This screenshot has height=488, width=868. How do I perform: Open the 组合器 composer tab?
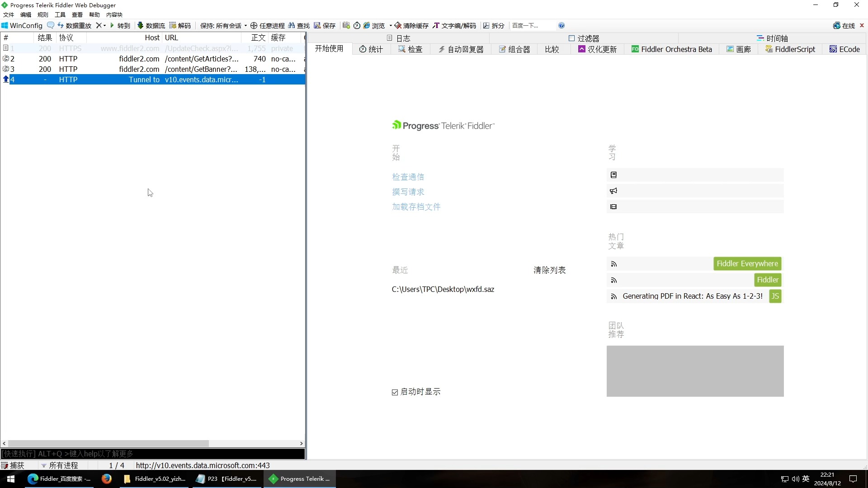pos(514,49)
